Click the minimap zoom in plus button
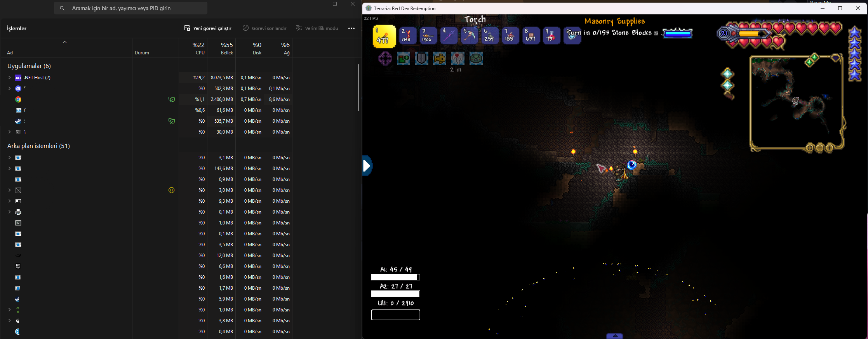This screenshot has width=868, height=339. [830, 148]
